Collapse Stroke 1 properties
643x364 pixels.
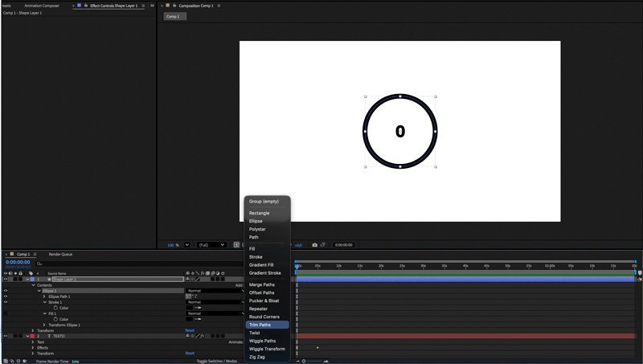(45, 302)
